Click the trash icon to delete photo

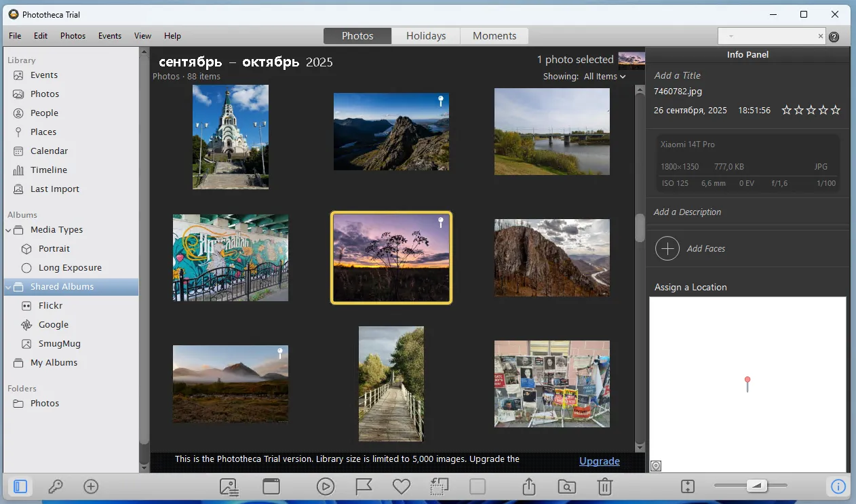[605, 486]
